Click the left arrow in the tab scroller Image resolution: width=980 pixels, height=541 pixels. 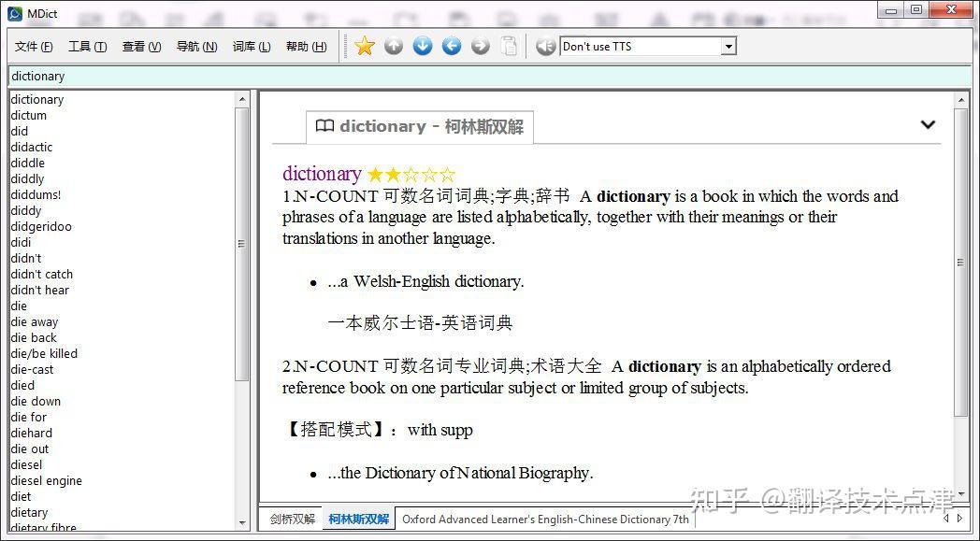(946, 519)
